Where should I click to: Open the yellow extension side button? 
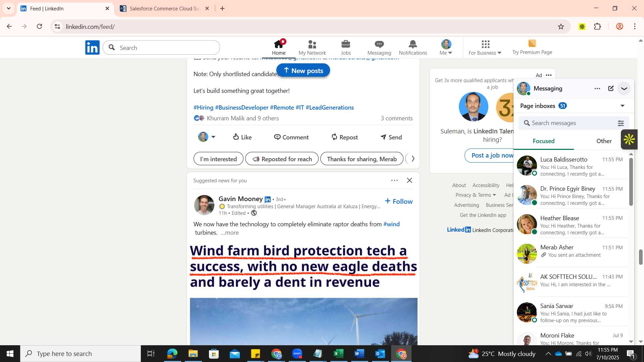[629, 139]
